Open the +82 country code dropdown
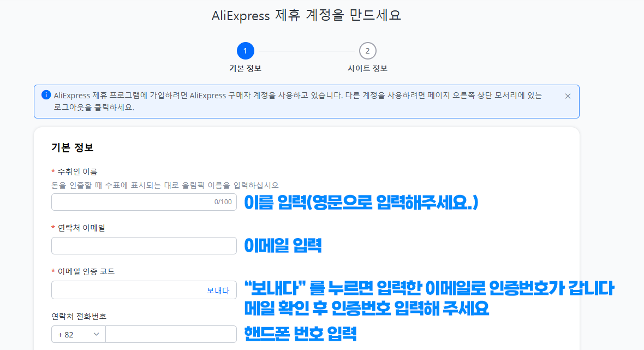The image size is (644, 350). [79, 334]
